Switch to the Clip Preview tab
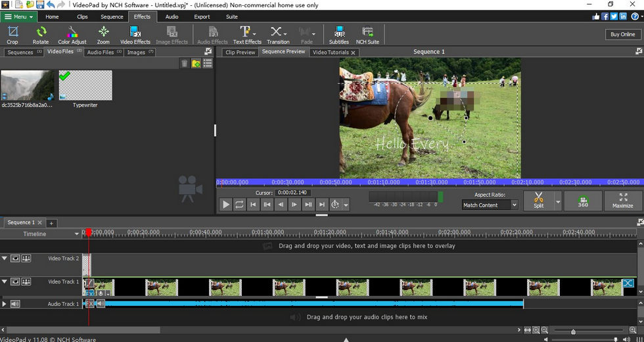 (x=241, y=52)
